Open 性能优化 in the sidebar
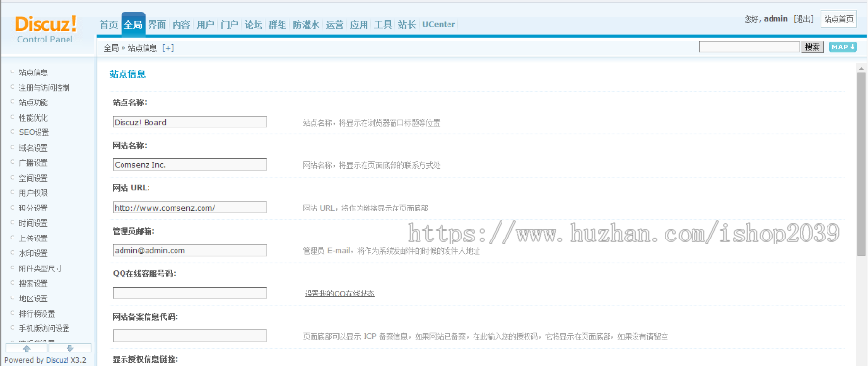The width and height of the screenshot is (868, 366). point(33,118)
